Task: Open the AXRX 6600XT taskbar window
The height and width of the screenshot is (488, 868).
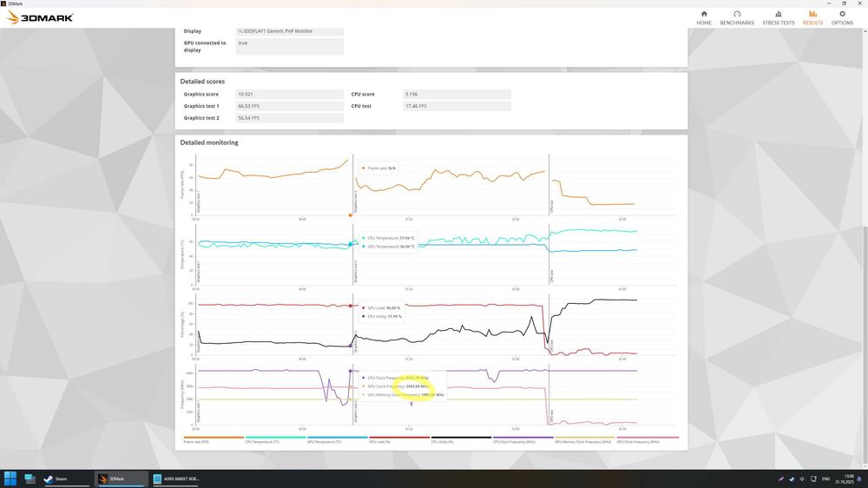Action: [176, 478]
